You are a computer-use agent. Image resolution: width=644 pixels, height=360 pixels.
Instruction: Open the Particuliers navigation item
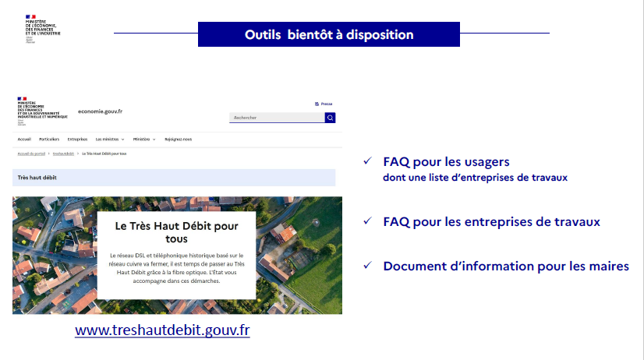click(x=49, y=139)
